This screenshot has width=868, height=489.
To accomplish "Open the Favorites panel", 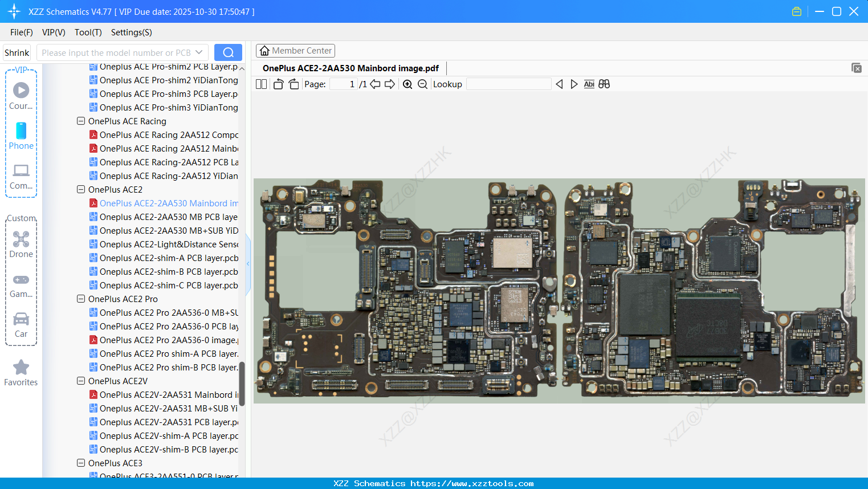I will click(x=21, y=372).
